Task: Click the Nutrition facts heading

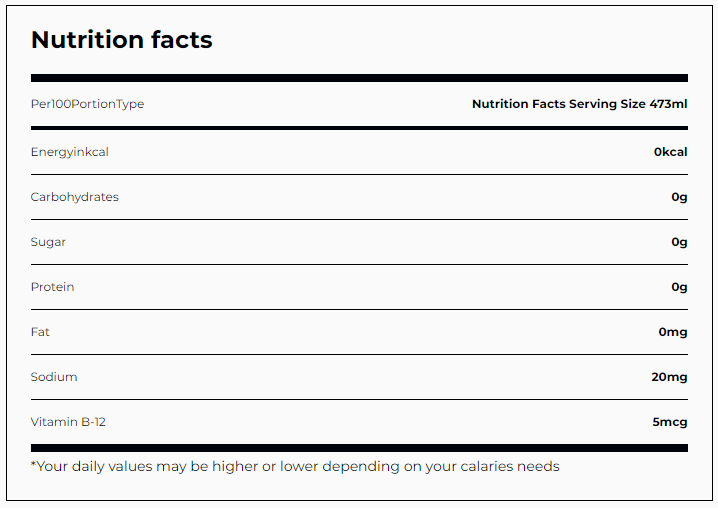Action: [x=121, y=40]
